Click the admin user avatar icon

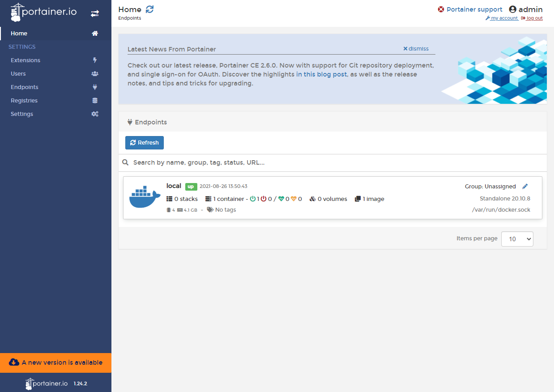[512, 9]
